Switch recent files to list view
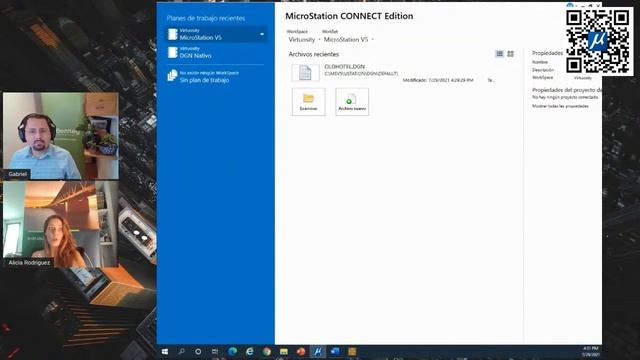 pos(499,54)
